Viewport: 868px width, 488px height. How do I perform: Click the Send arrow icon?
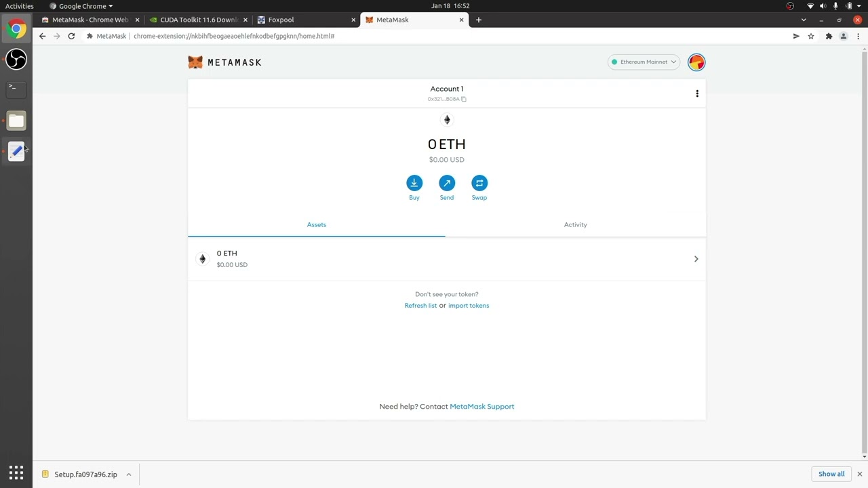[447, 183]
